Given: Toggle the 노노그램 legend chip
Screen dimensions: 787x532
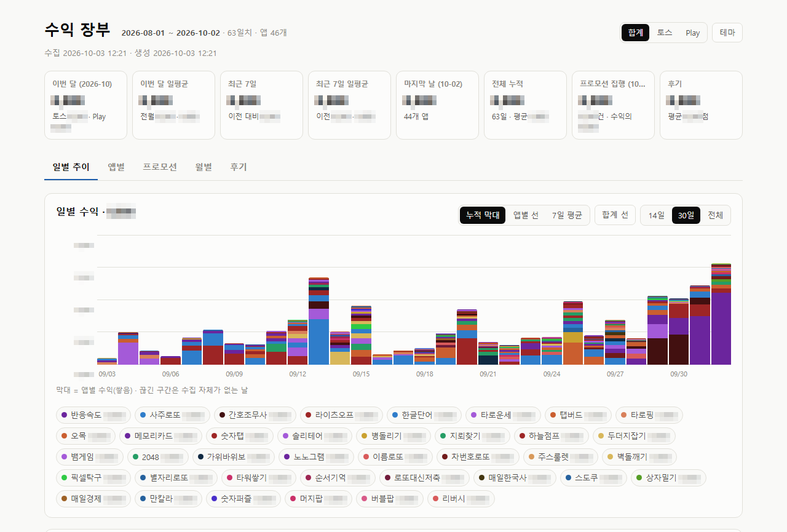Looking at the screenshot, I should coord(316,457).
